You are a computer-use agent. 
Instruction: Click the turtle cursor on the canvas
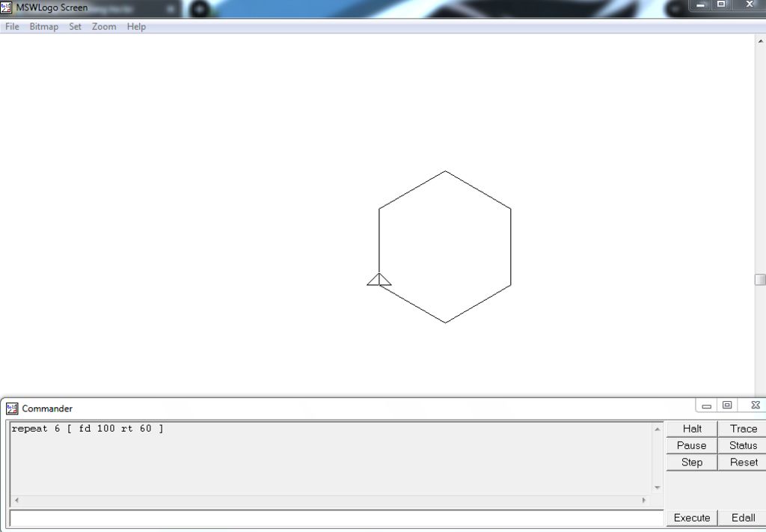point(379,279)
